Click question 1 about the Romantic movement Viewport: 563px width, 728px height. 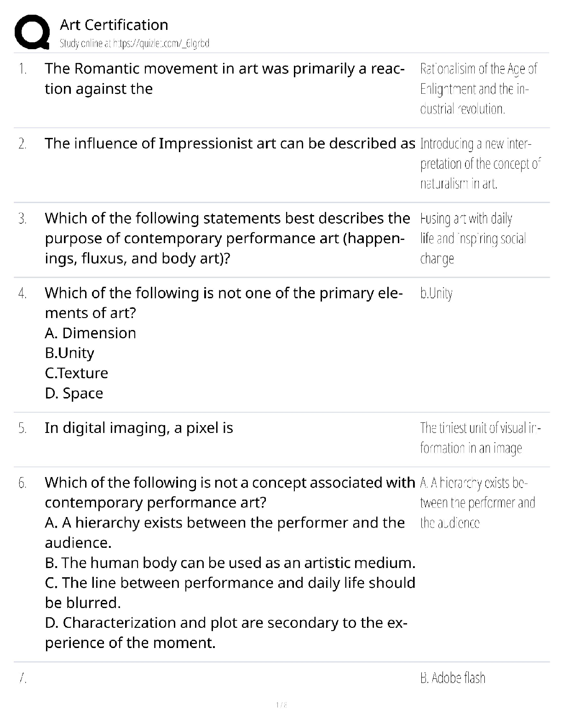[225, 79]
